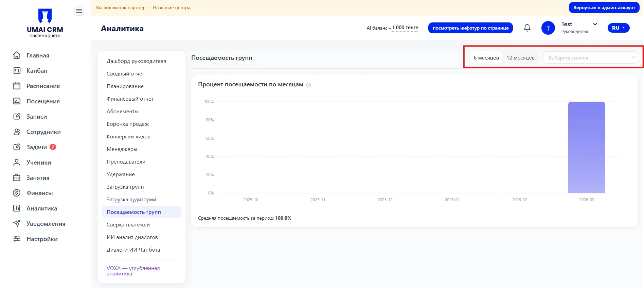Click the UMAI CRM logo
Screen dimensions: 644x288
point(45,23)
